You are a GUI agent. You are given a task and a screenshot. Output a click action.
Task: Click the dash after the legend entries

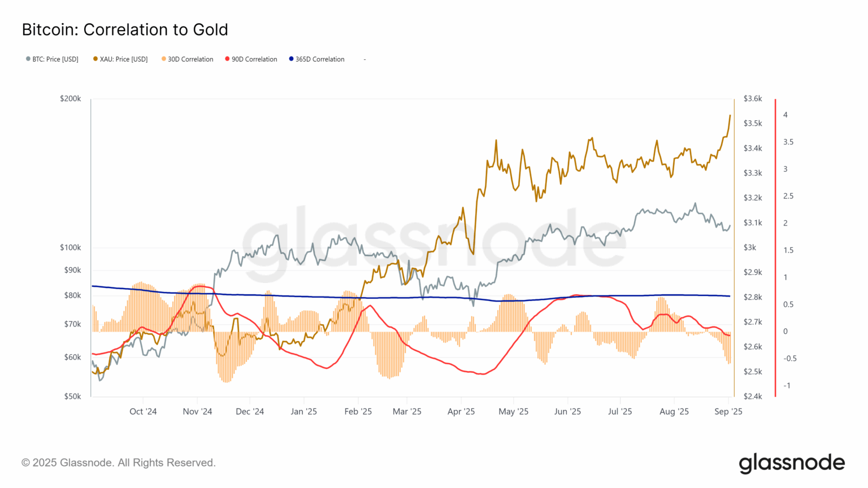click(364, 59)
